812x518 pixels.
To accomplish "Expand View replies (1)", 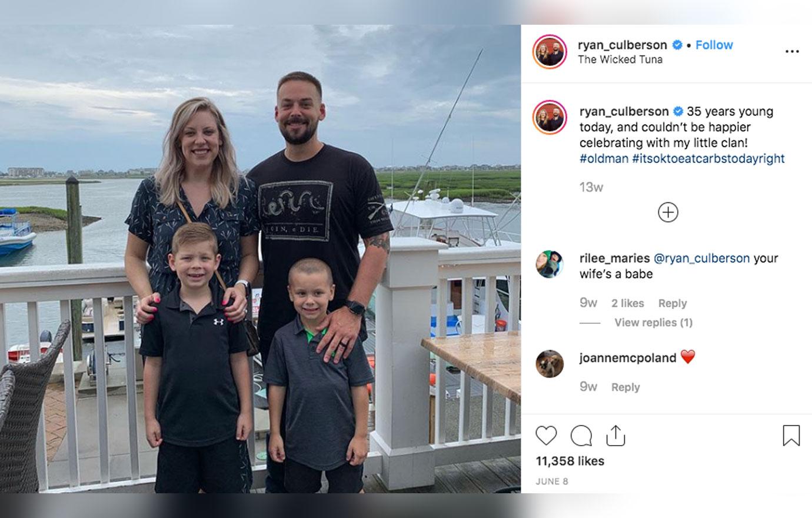I will pos(653,323).
